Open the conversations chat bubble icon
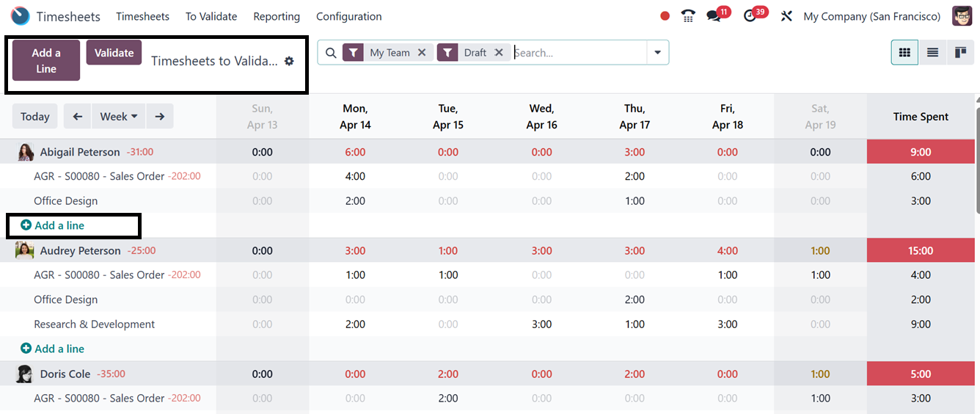Screen dimensions: 980x414 tap(713, 16)
